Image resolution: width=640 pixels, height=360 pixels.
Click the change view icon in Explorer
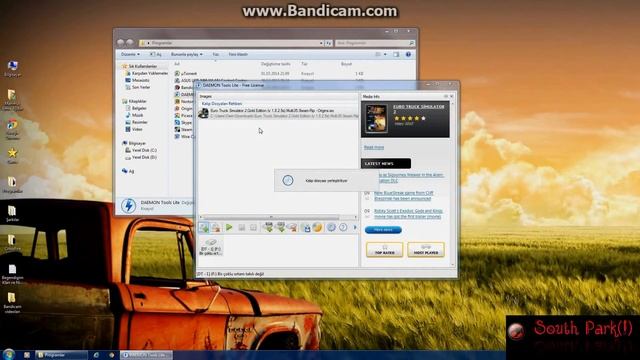(378, 54)
